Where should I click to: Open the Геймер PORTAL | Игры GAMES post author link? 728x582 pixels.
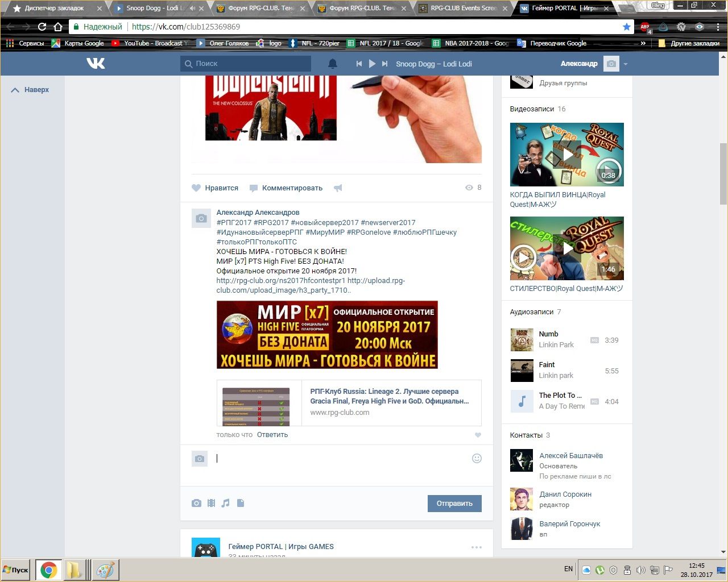[x=281, y=547]
